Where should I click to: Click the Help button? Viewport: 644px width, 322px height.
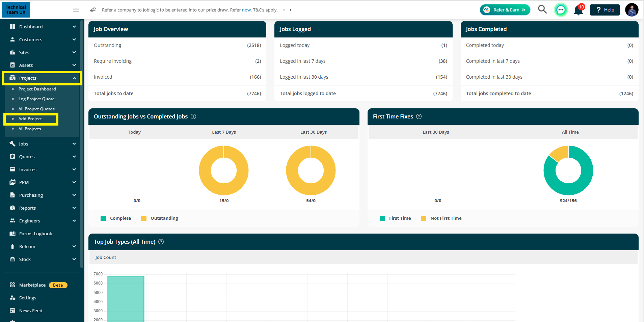tap(605, 10)
